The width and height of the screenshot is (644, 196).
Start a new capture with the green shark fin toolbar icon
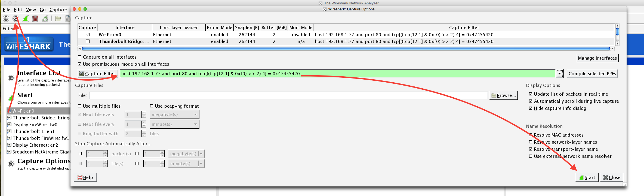pyautogui.click(x=26, y=19)
